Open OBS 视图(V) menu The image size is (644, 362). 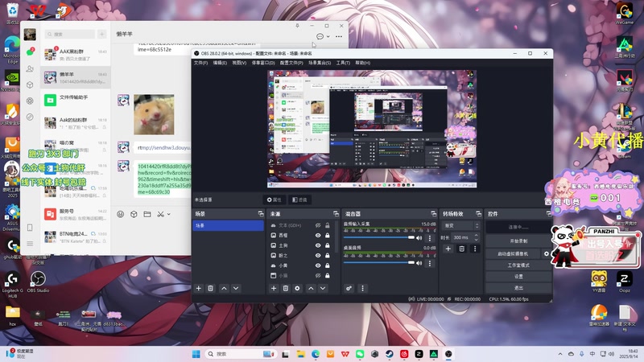coord(239,63)
